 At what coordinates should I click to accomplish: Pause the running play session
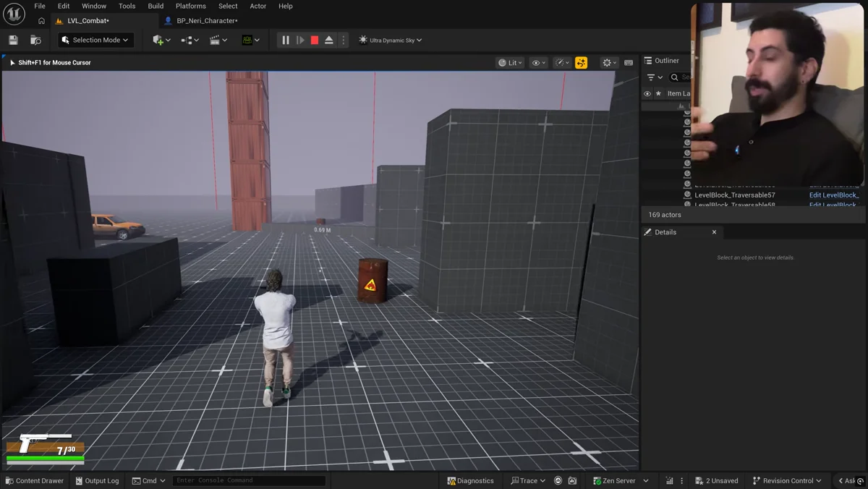(x=286, y=41)
